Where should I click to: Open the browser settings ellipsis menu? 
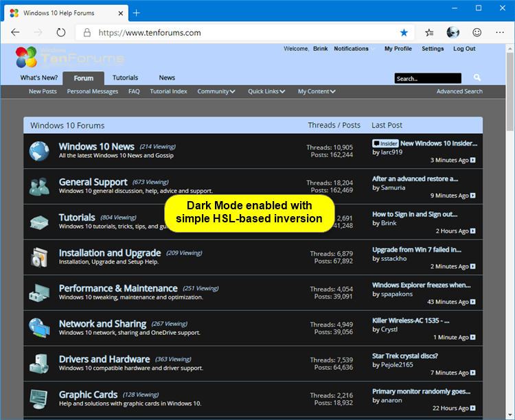tap(500, 32)
